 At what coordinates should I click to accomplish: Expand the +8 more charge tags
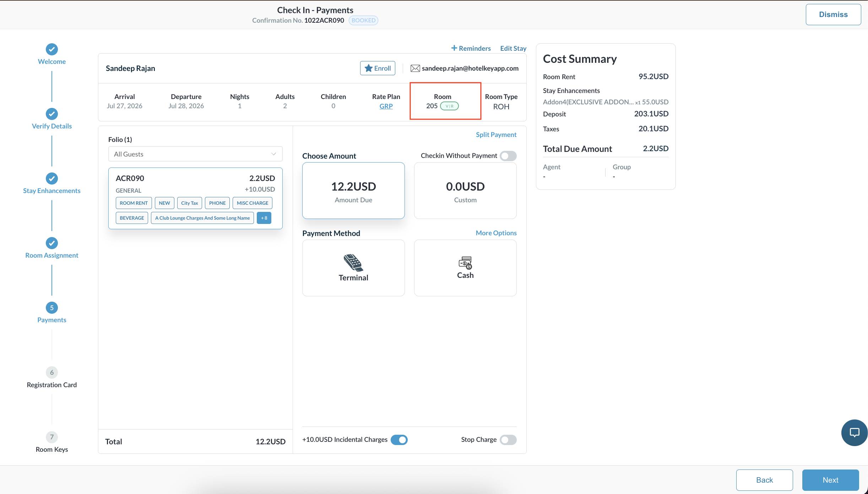tap(264, 218)
